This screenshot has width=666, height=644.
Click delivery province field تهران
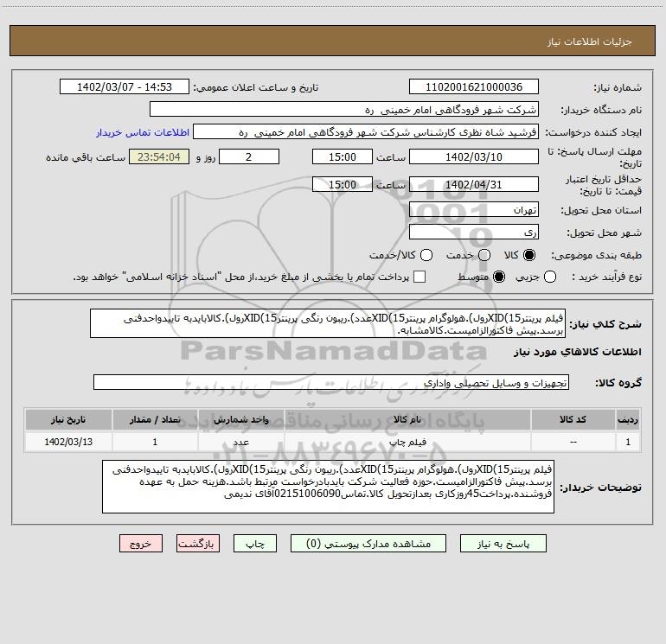[474, 210]
